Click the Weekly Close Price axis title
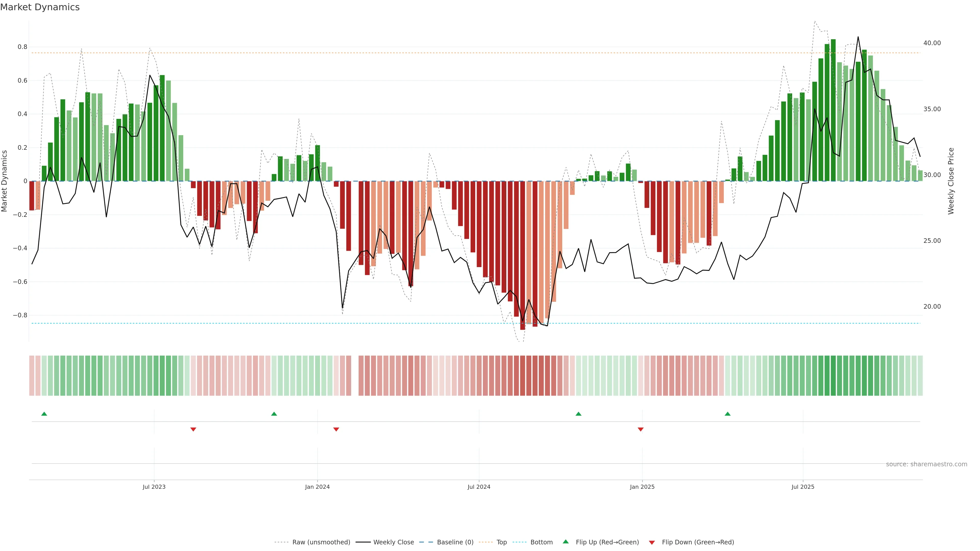 click(951, 181)
